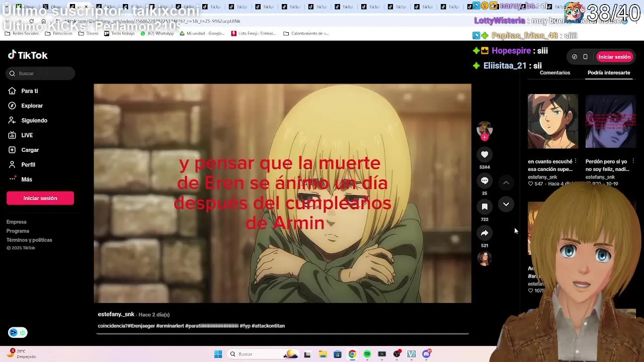644x362 pixels.
Task: Open OBS Studio from the taskbar
Action: 397,354
